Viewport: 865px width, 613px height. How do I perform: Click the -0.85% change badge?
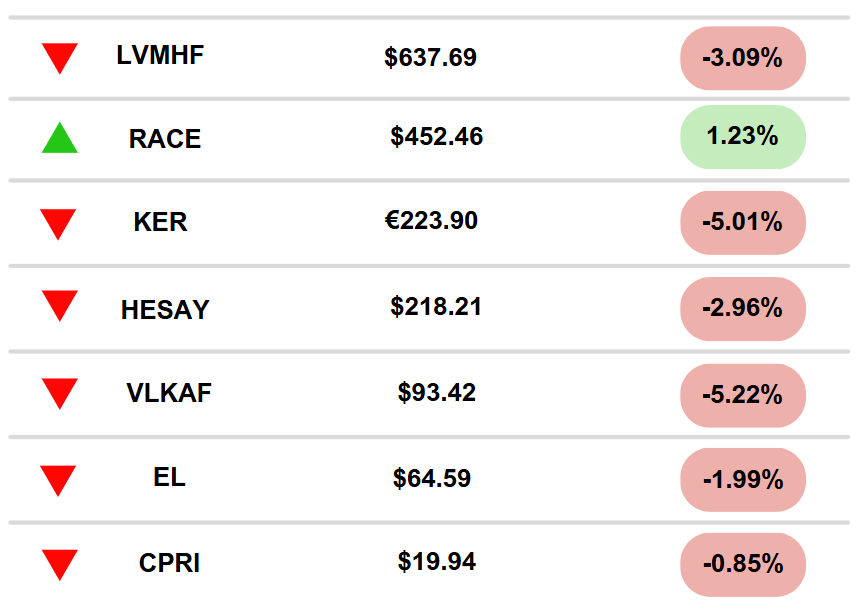(x=743, y=564)
